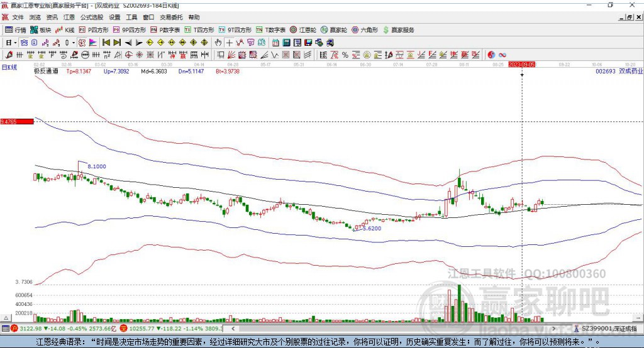Screen dimensions: 644x348
Task: Open the 六角形 hexagon tool
Action: pos(365,30)
